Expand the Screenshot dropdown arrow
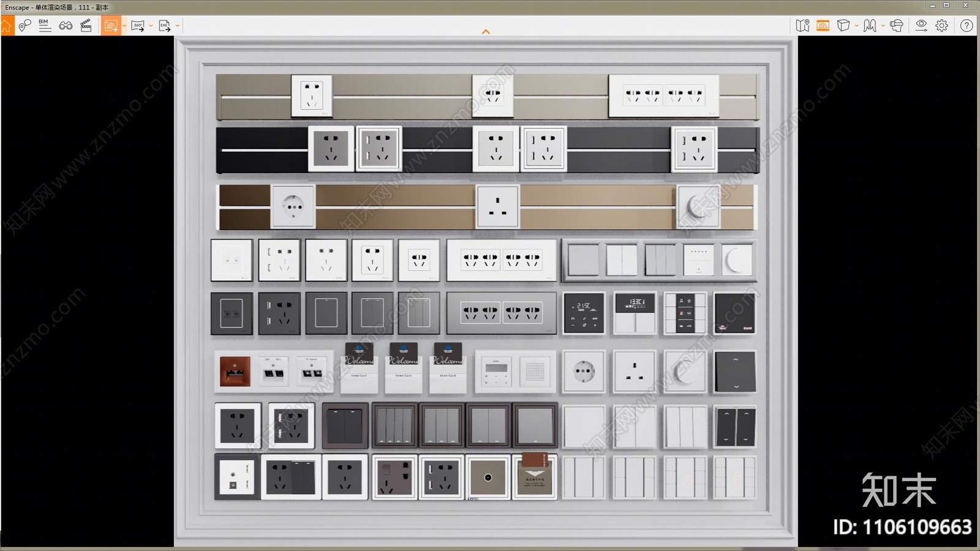 click(124, 26)
